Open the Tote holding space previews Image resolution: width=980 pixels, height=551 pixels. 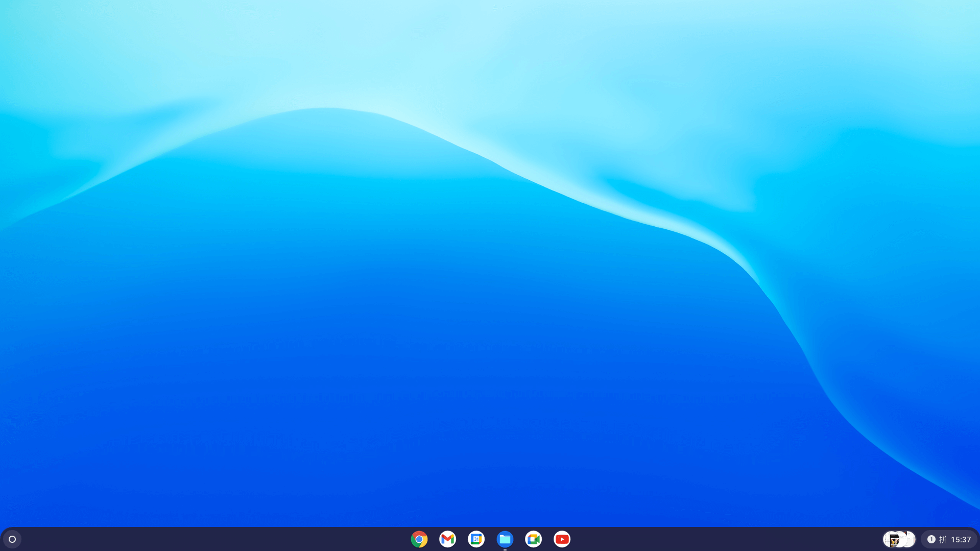tap(899, 539)
